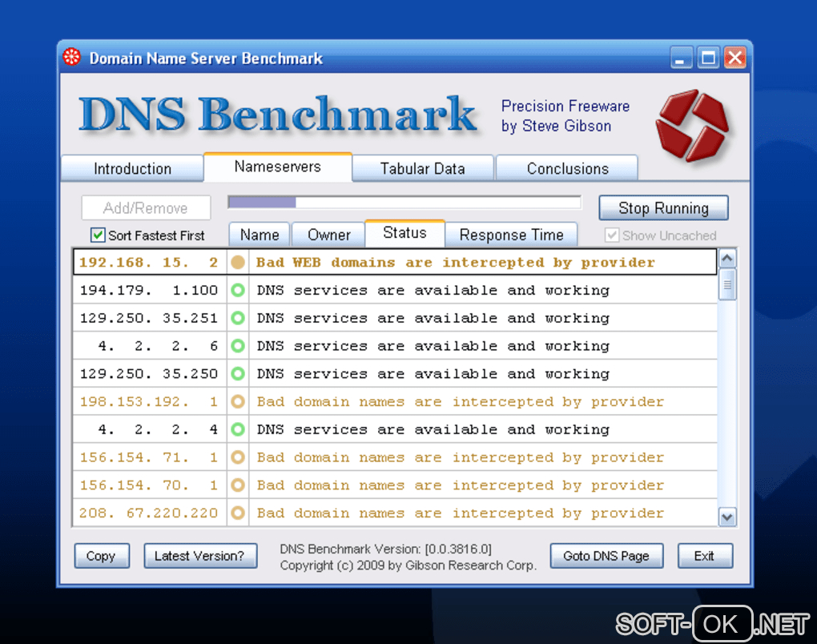817x644 pixels.
Task: Click the Add/Remove button
Action: (x=146, y=208)
